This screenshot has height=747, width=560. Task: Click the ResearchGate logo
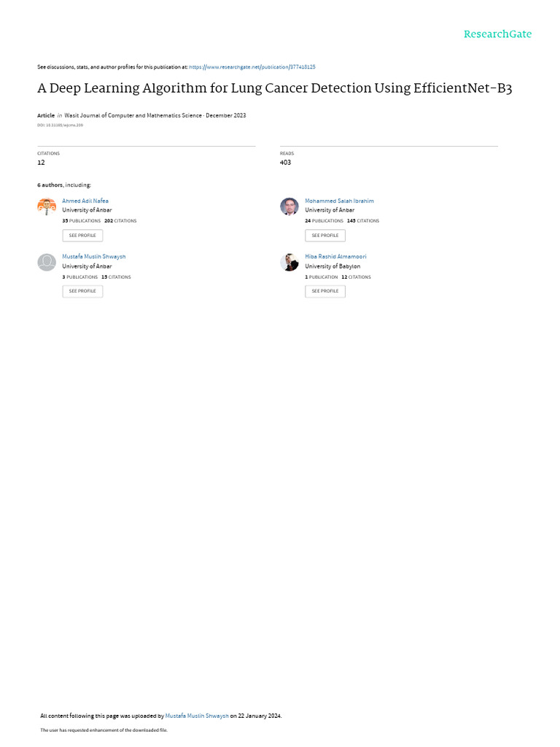497,34
